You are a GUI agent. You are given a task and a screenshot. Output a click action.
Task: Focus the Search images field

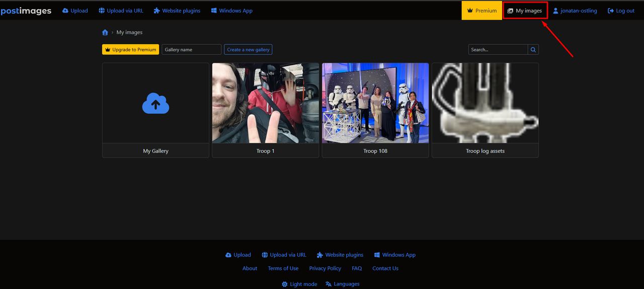click(x=498, y=49)
